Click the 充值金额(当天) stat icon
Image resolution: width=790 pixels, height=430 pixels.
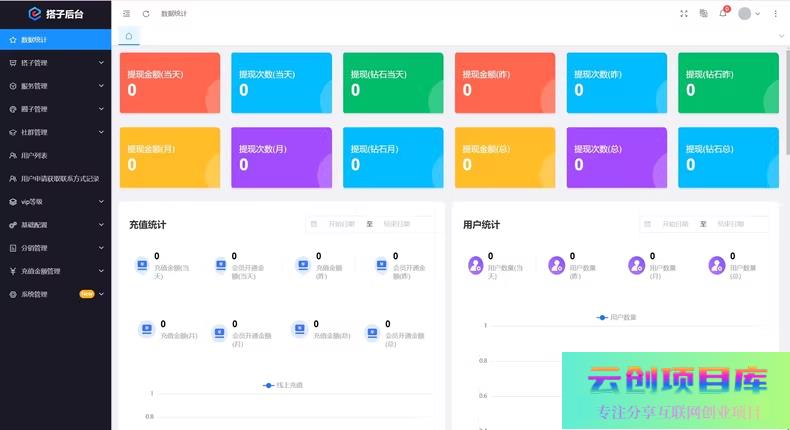142,266
